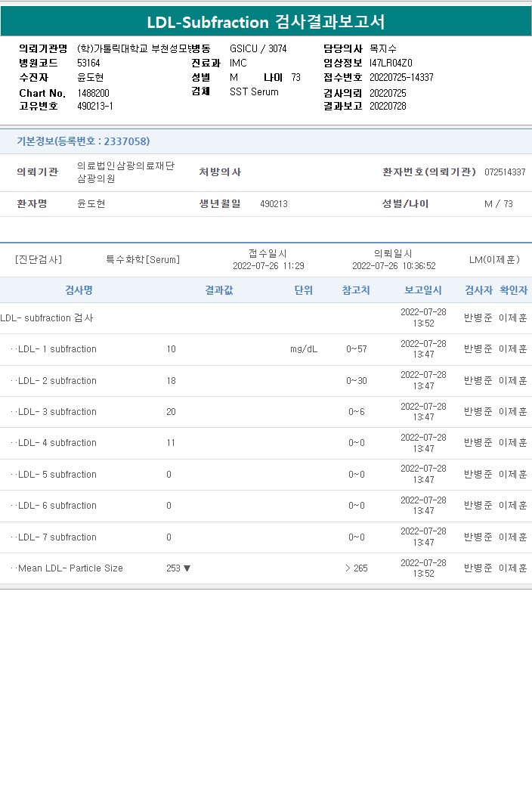Click chart number '1488200'
The width and height of the screenshot is (532, 805).
93,94
